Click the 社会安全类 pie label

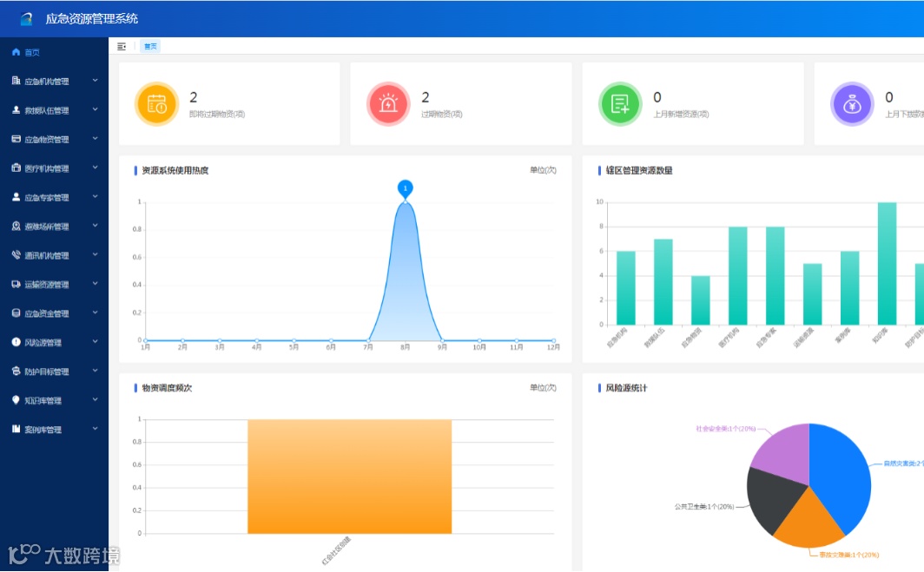(x=725, y=429)
